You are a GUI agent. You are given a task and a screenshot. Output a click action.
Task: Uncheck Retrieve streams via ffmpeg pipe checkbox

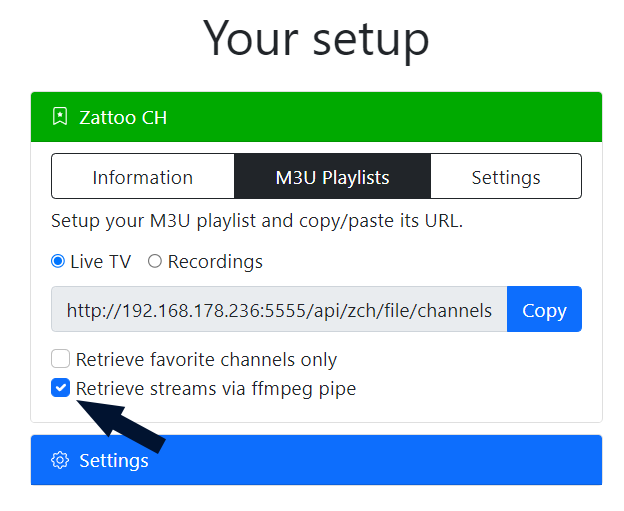[60, 388]
